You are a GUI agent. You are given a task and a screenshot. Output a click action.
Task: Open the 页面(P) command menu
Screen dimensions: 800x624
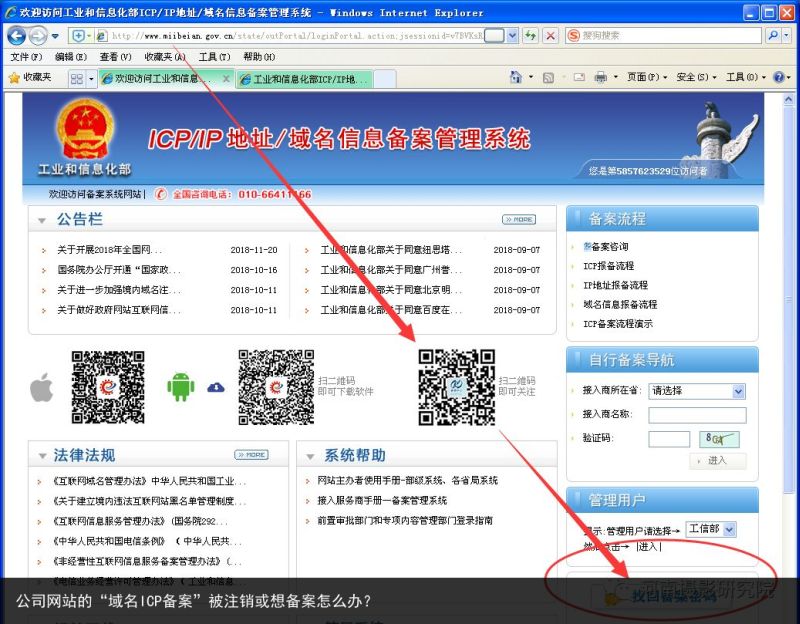click(647, 77)
